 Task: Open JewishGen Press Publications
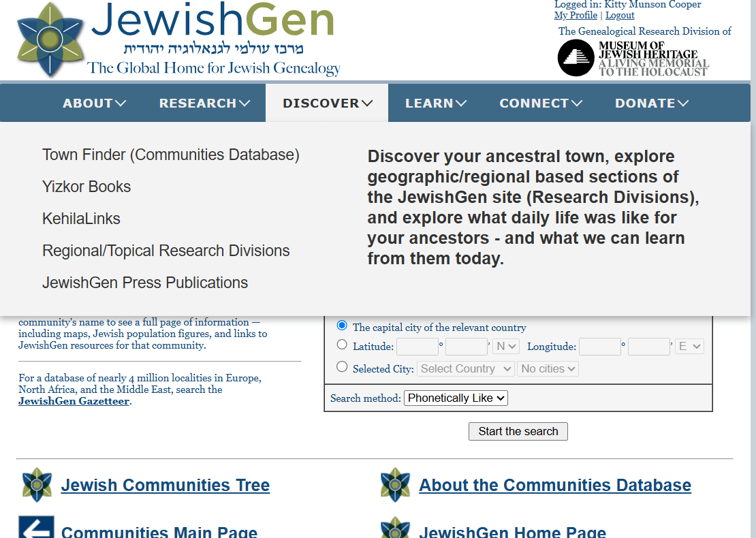pyautogui.click(x=144, y=283)
